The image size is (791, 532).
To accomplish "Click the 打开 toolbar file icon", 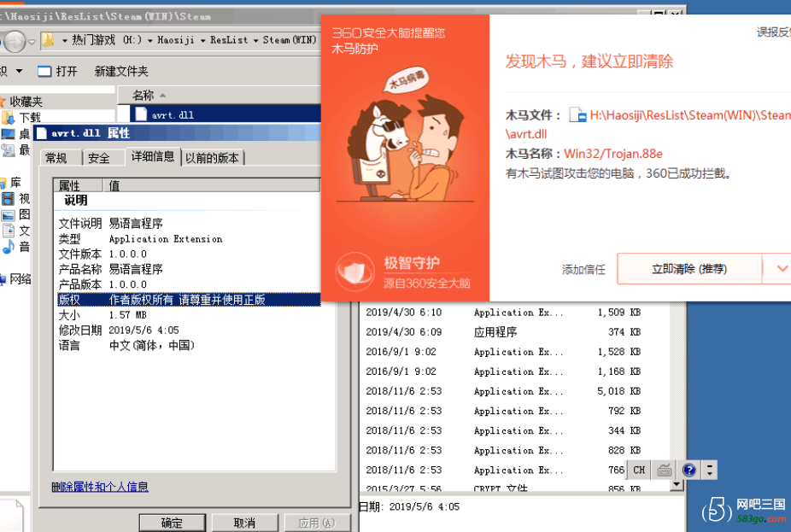I will pos(44,71).
